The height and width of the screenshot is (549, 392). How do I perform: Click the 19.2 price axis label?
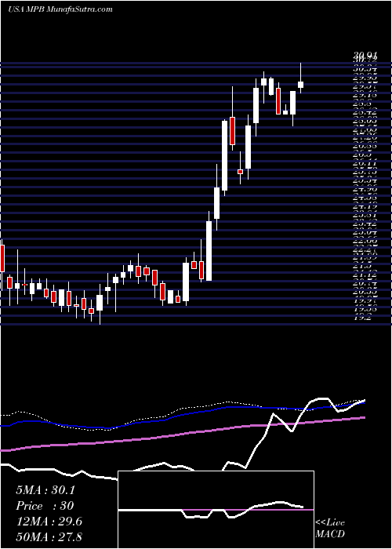(362, 318)
